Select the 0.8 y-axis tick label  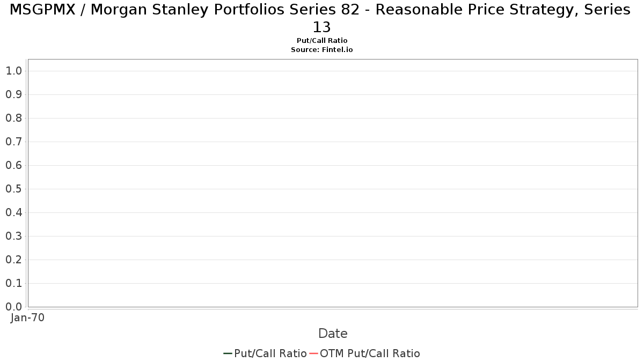click(13, 118)
